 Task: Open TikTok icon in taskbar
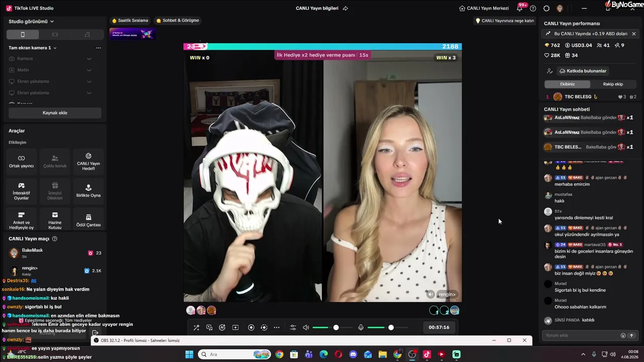coord(427,354)
